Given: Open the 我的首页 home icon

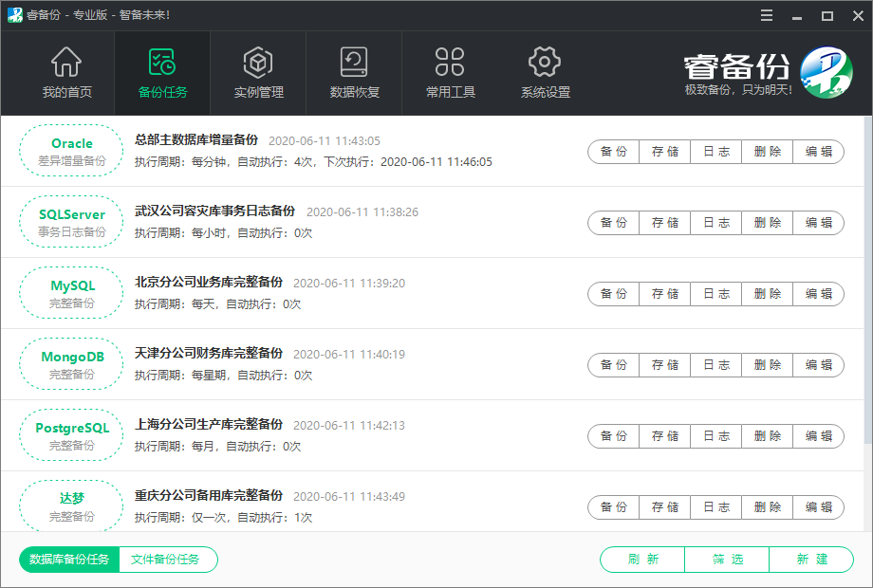Looking at the screenshot, I should pyautogui.click(x=66, y=62).
